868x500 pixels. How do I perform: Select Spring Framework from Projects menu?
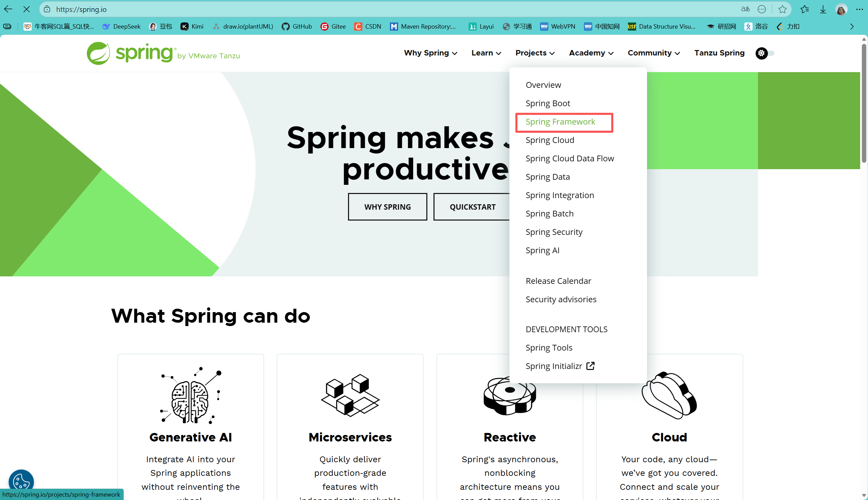[560, 122]
